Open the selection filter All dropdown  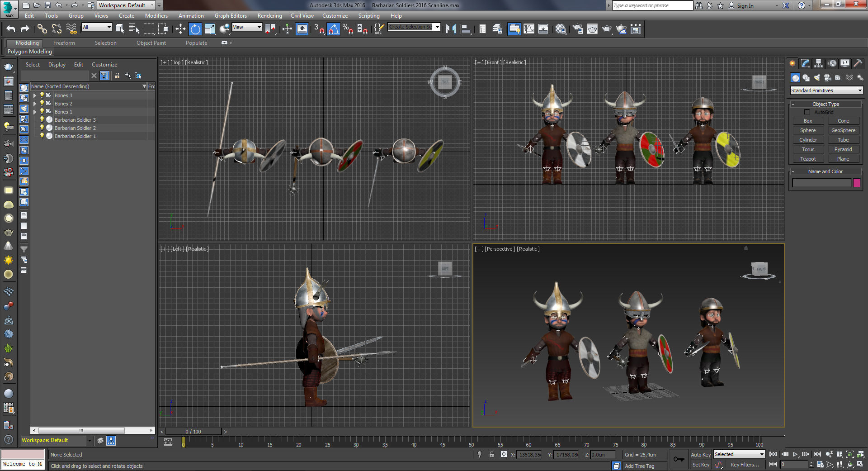[x=97, y=28]
